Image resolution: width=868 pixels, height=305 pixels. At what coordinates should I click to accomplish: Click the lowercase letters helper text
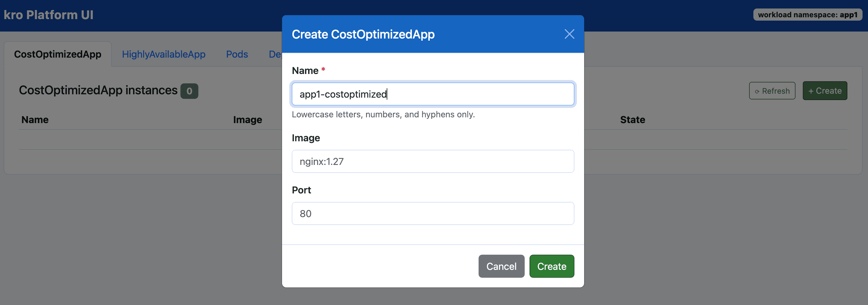(x=383, y=115)
